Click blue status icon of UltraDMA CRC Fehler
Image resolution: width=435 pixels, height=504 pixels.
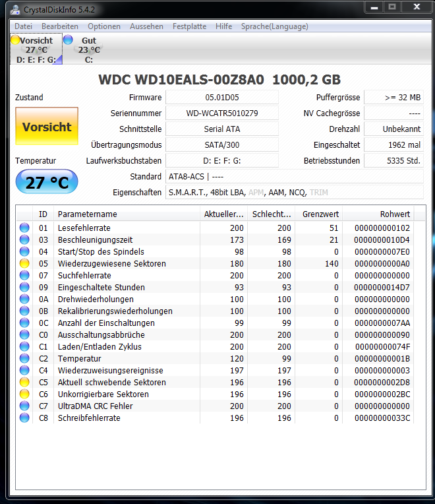click(24, 406)
